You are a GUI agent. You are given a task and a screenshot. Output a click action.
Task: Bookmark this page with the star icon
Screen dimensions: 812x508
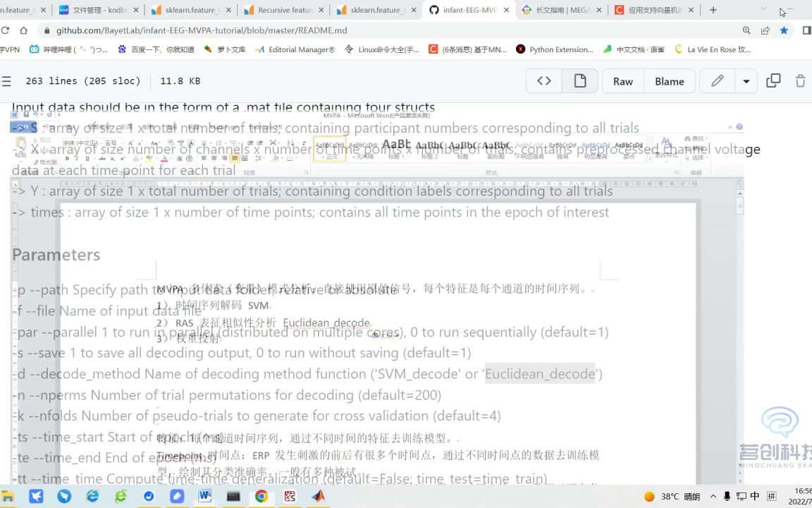click(784, 30)
